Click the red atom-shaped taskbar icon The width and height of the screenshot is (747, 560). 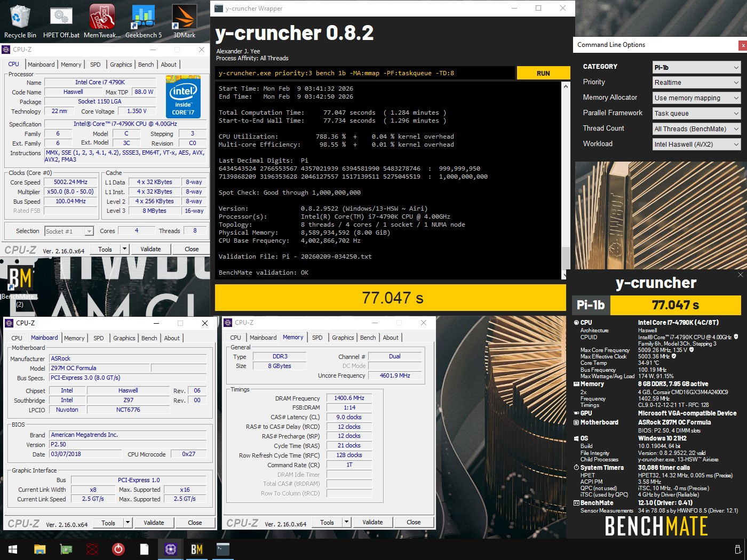[92, 549]
